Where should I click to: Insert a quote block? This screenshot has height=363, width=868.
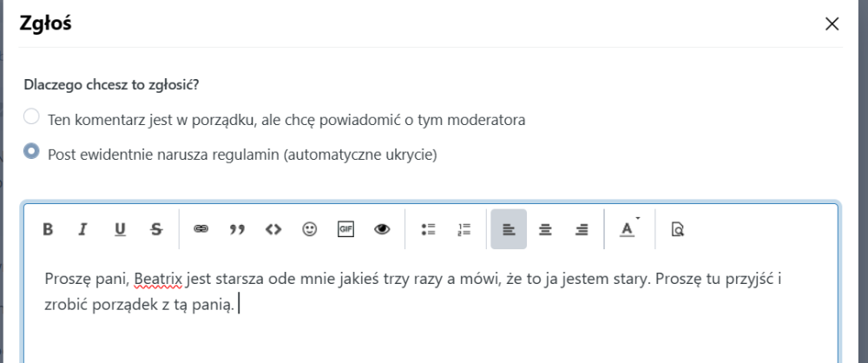[237, 229]
